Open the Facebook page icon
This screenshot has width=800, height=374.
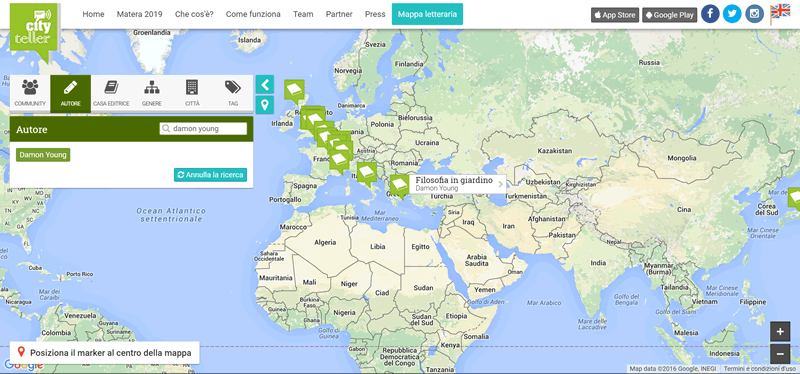710,14
